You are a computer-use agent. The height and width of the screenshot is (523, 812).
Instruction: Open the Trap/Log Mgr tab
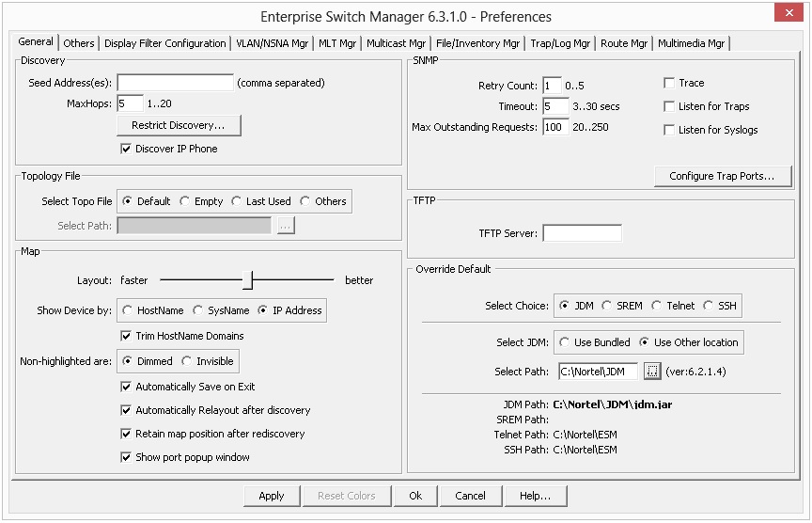coord(560,43)
